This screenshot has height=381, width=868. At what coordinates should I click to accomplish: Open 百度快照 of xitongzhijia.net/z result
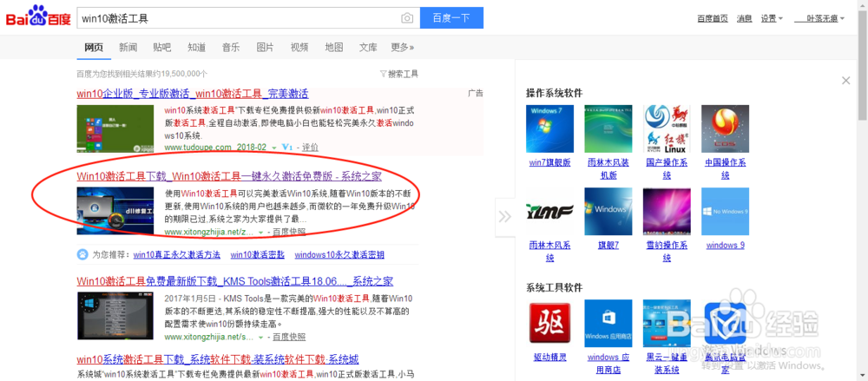tap(289, 232)
